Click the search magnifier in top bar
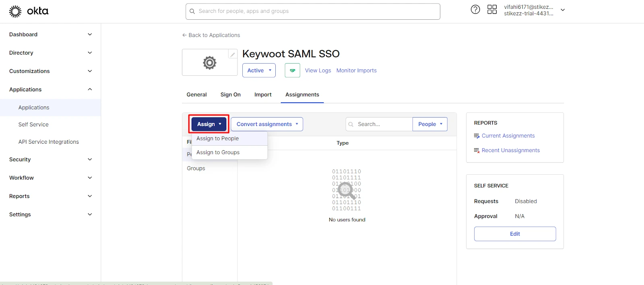This screenshot has height=285, width=644. pos(192,11)
